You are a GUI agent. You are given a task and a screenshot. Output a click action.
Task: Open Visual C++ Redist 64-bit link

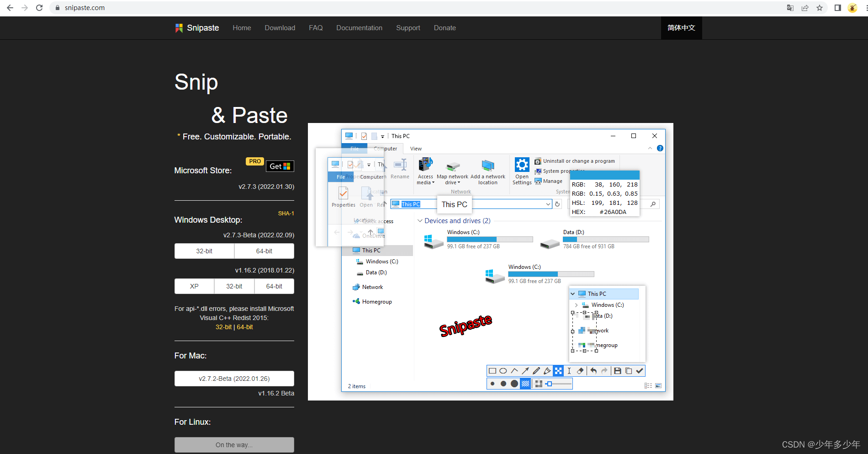point(245,327)
